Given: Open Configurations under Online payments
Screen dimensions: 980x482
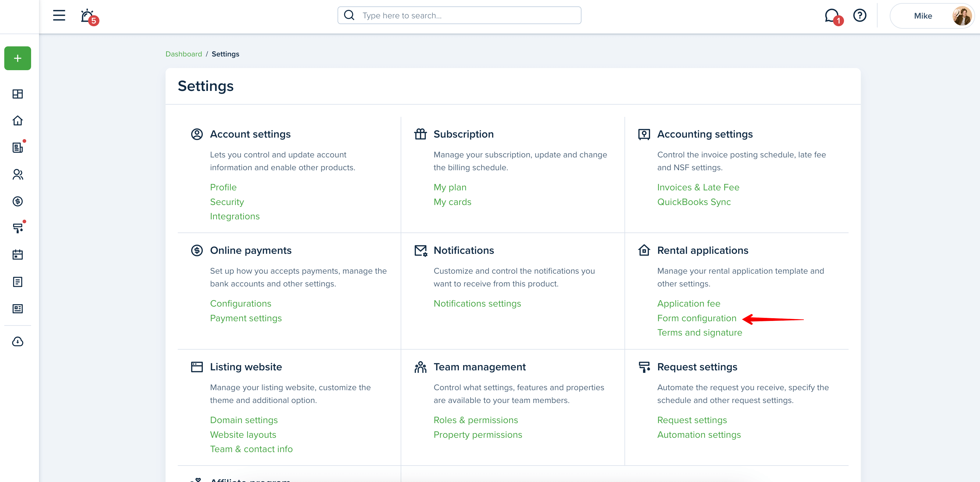Looking at the screenshot, I should pos(241,304).
